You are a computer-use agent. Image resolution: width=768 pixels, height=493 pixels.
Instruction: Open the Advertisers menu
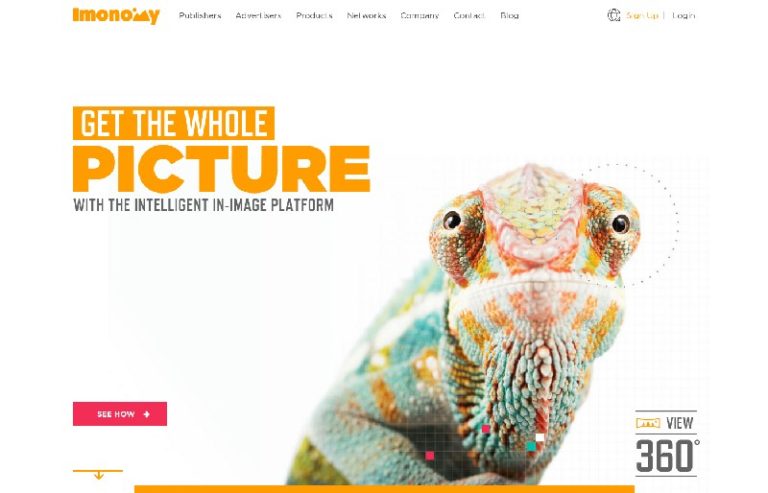tap(259, 16)
